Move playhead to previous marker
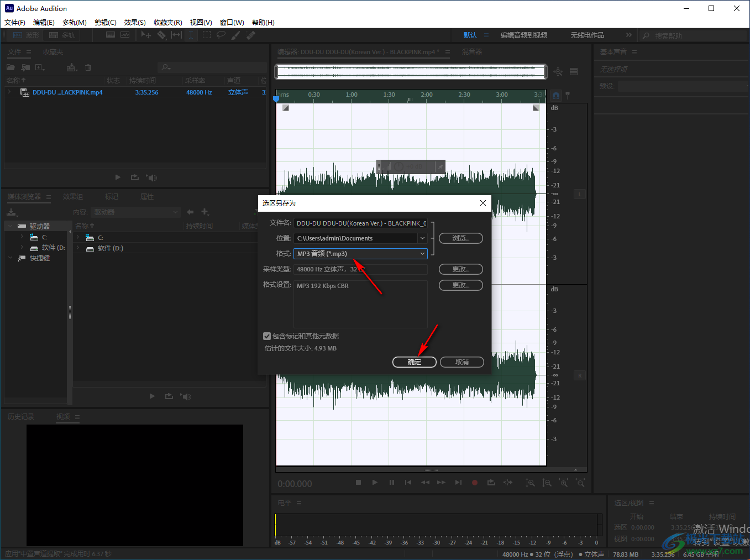The image size is (750, 560). [x=408, y=483]
